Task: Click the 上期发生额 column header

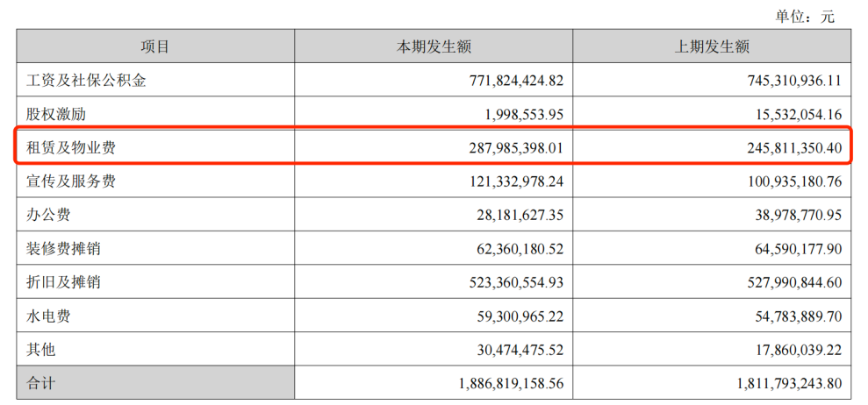Action: point(712,47)
